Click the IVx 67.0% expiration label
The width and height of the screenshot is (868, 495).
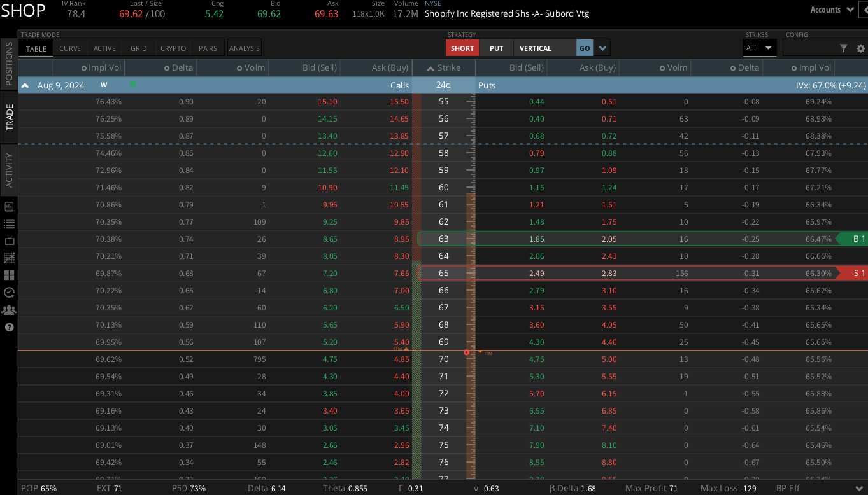coord(830,85)
